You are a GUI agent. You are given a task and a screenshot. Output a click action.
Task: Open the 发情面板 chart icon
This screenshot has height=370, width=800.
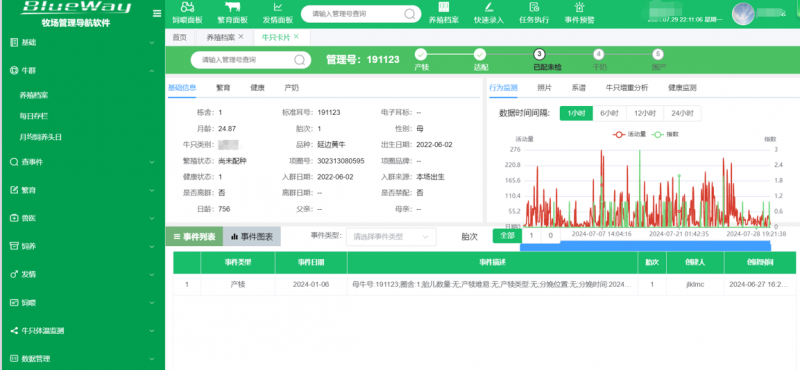278,7
